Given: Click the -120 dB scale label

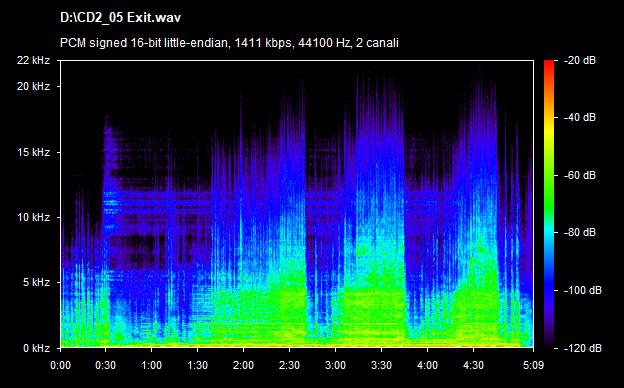Looking at the screenshot, I should 583,348.
